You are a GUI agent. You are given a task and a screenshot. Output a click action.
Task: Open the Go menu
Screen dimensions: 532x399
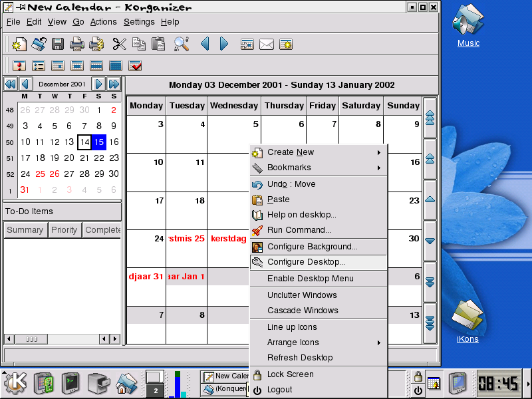78,22
